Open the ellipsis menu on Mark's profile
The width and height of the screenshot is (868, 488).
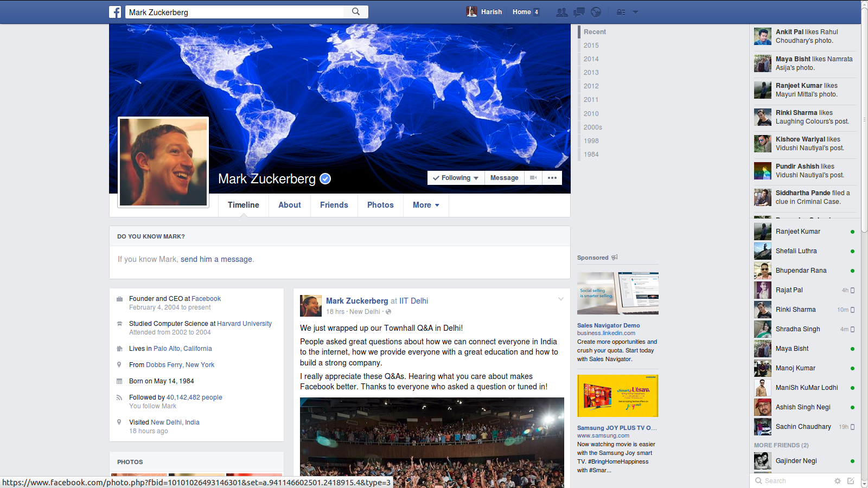tap(552, 177)
